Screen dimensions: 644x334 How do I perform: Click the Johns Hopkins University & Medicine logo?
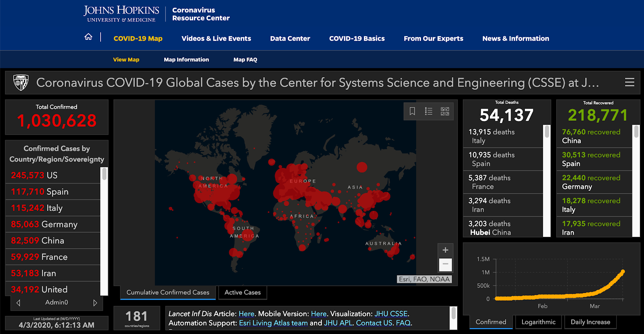point(121,14)
